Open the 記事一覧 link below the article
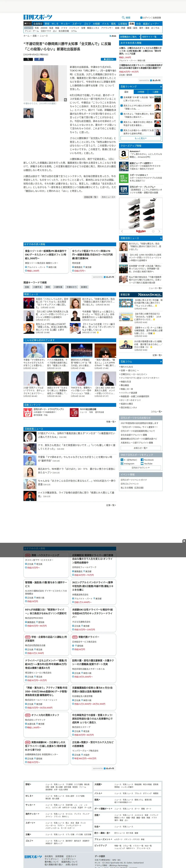The image size is (186, 868). click(91, 197)
